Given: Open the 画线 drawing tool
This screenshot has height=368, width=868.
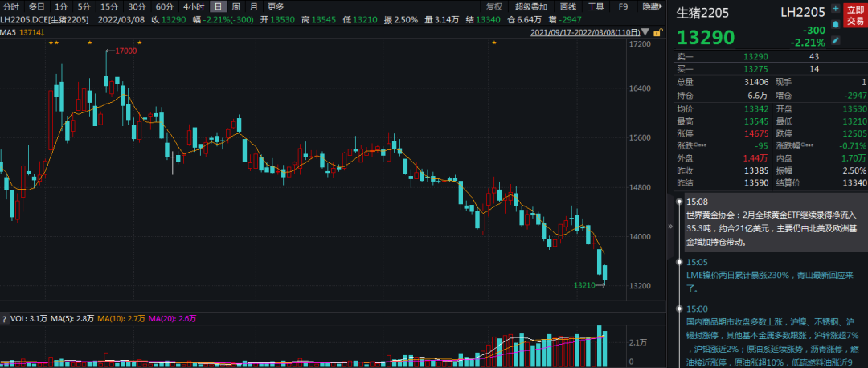Looking at the screenshot, I should tap(568, 7).
